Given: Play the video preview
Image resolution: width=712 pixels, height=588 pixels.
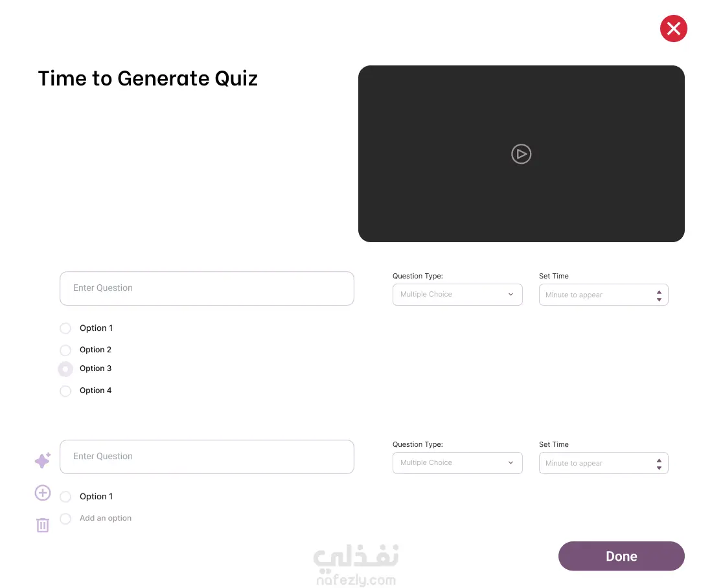Looking at the screenshot, I should tap(521, 154).
